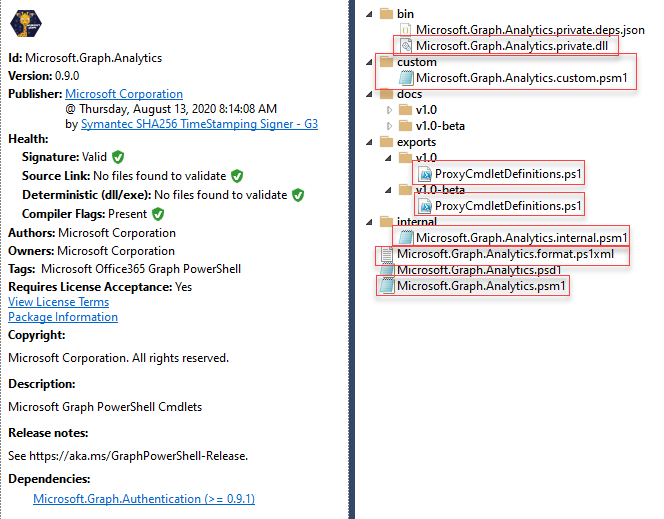
Task: Click the Id value Microsoft.Graph.Analytics
Action: (94, 58)
